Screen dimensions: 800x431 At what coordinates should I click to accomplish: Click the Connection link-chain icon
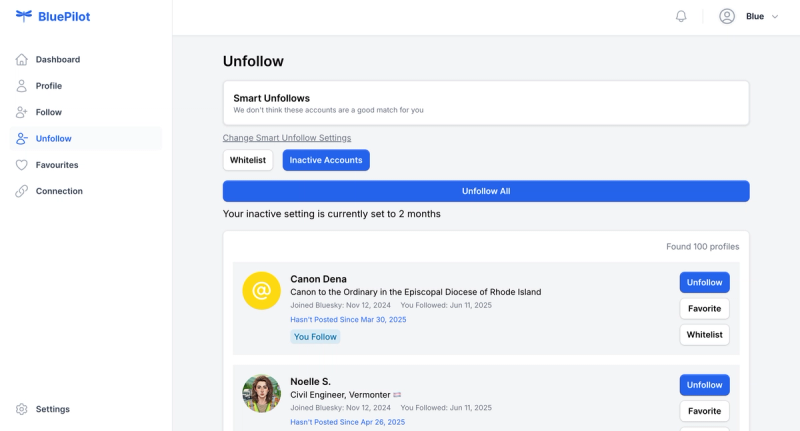click(x=21, y=191)
